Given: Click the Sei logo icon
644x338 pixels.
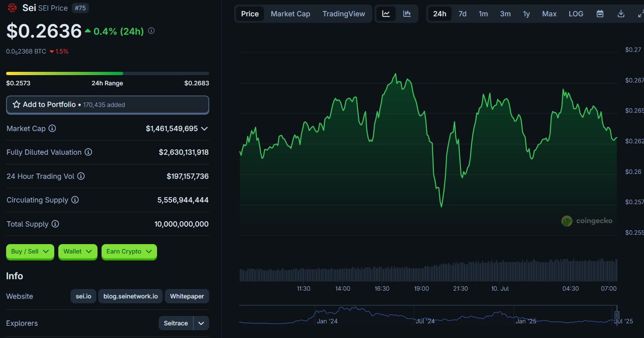Looking at the screenshot, I should click(12, 8).
